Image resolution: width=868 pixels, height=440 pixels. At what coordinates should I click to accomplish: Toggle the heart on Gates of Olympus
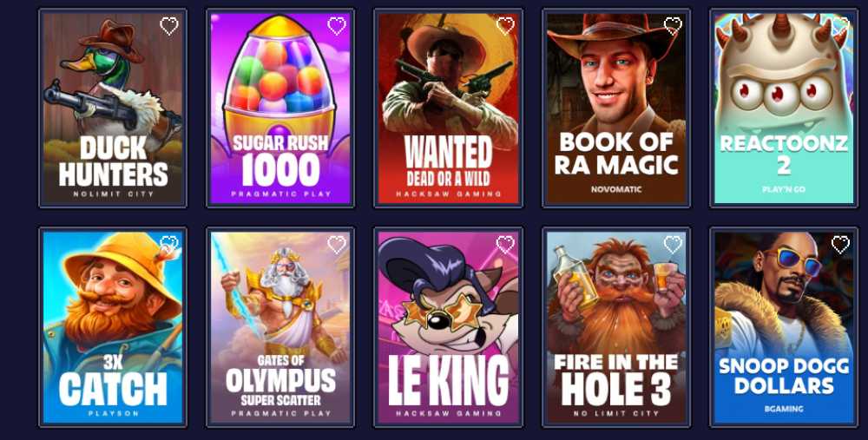pos(337,244)
